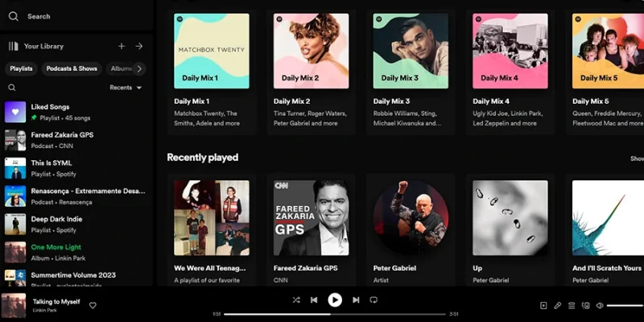Open the Peter Gabriel artist picture
Image resolution: width=644 pixels, height=322 pixels.
(x=411, y=218)
